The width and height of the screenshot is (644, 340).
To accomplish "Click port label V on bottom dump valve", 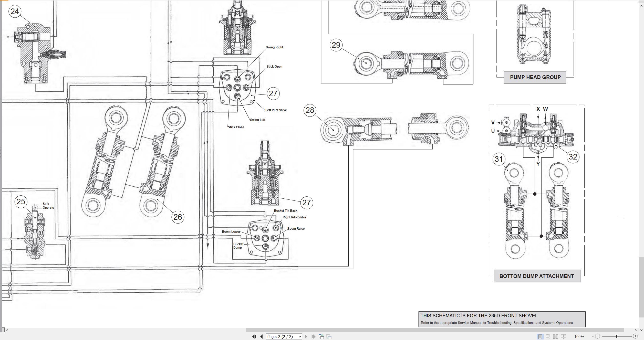I will 493,123.
